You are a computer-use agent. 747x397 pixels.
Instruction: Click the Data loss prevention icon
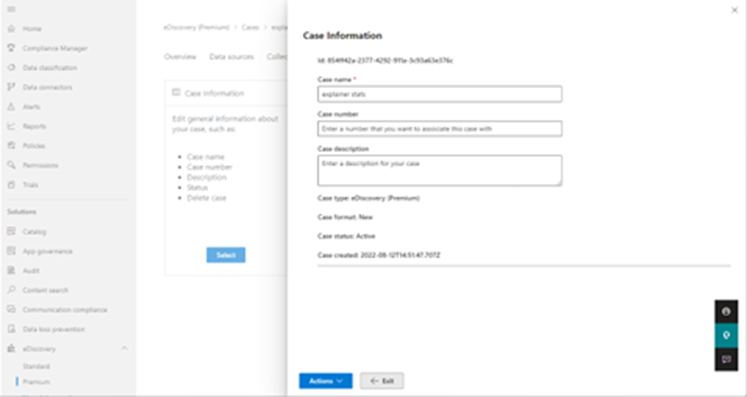[11, 329]
